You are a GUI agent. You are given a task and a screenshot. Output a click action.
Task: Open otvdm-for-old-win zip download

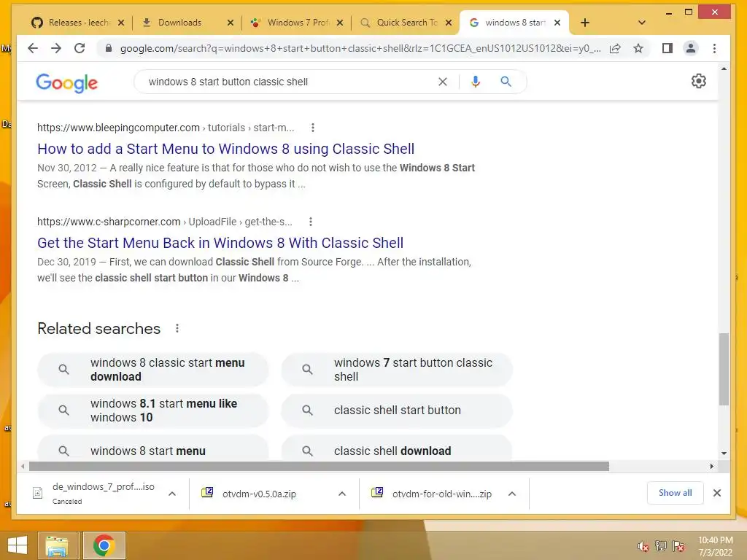441,494
